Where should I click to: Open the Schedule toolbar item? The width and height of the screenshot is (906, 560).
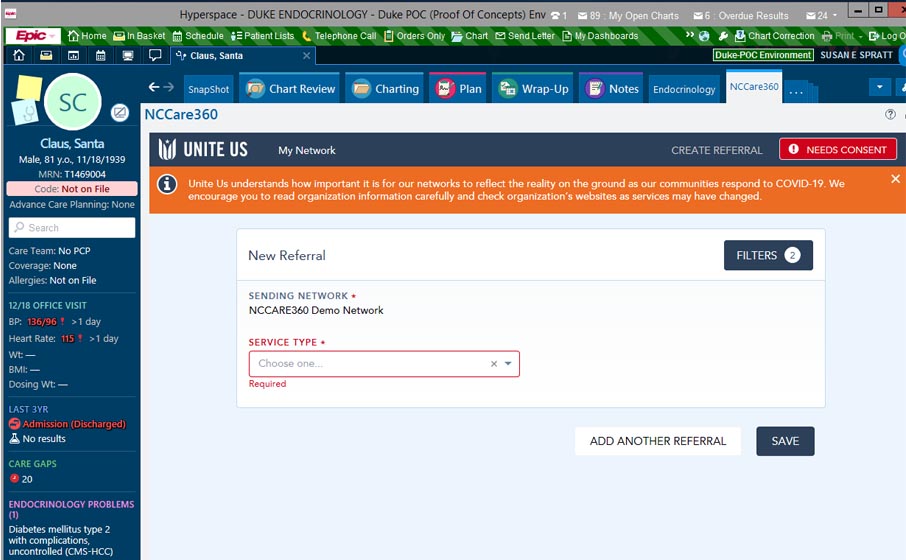(x=198, y=36)
